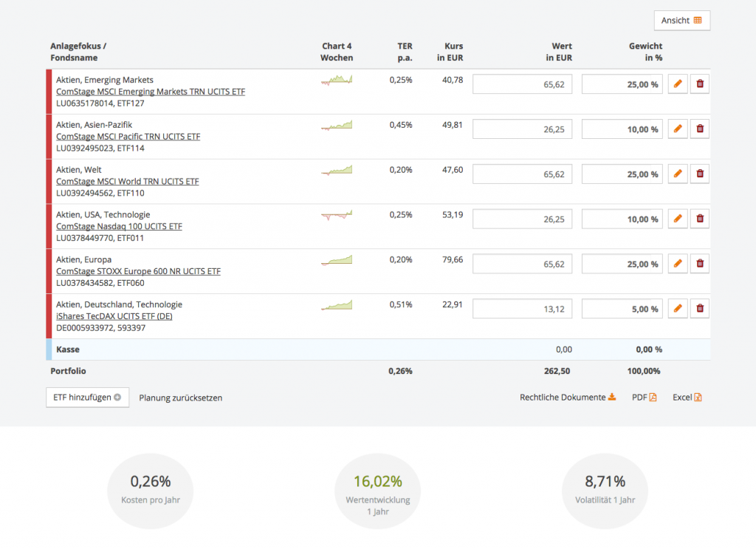Click the Emerging Markets 4-week chart
Viewport: 756px width, 549px height.
[x=337, y=80]
